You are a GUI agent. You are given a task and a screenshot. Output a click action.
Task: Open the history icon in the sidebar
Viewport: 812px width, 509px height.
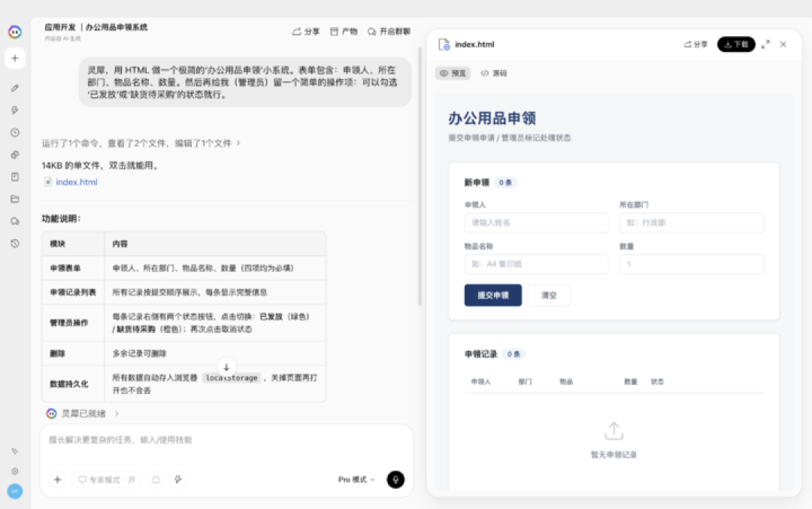point(15,244)
